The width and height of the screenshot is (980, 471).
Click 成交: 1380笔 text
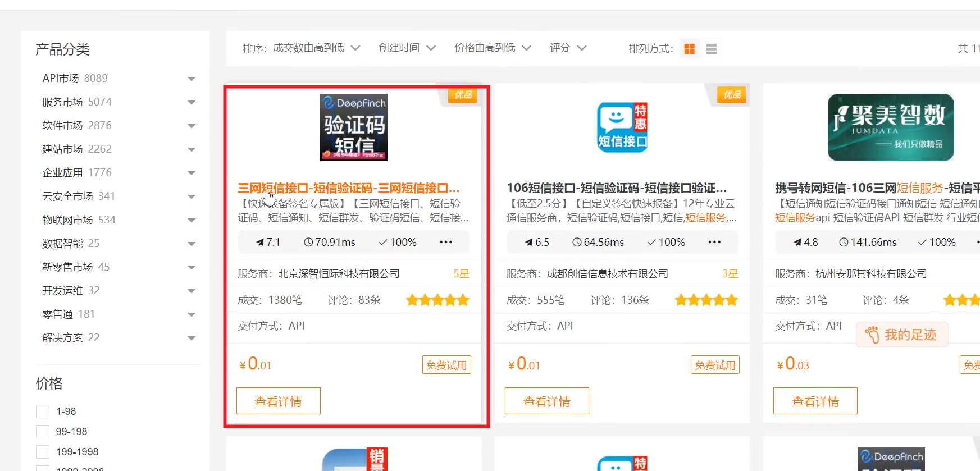[270, 300]
